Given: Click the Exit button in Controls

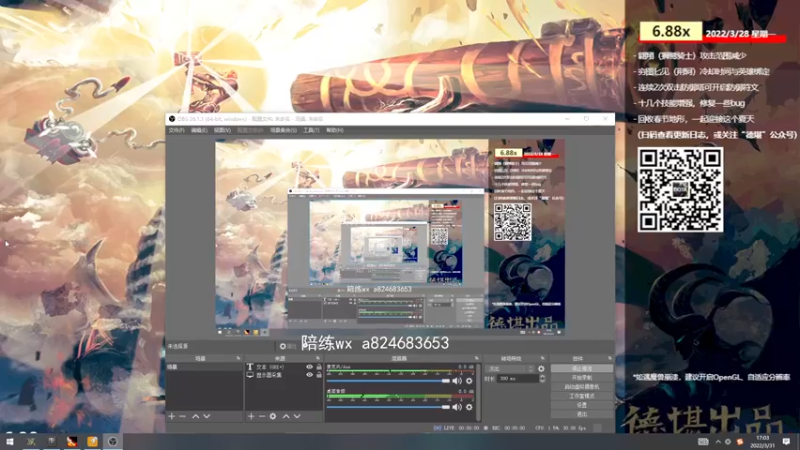Looking at the screenshot, I should (x=582, y=414).
